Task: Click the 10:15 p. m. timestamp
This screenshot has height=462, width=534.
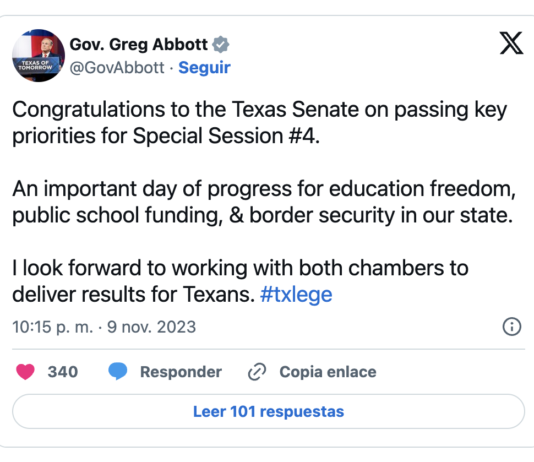Action: click(53, 327)
